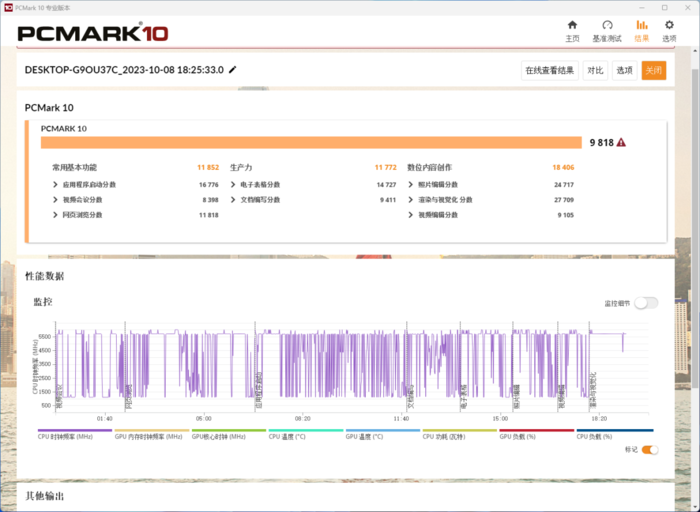The image size is (700, 512).
Task: Toggle the 标记 markers switch off
Action: [x=650, y=450]
